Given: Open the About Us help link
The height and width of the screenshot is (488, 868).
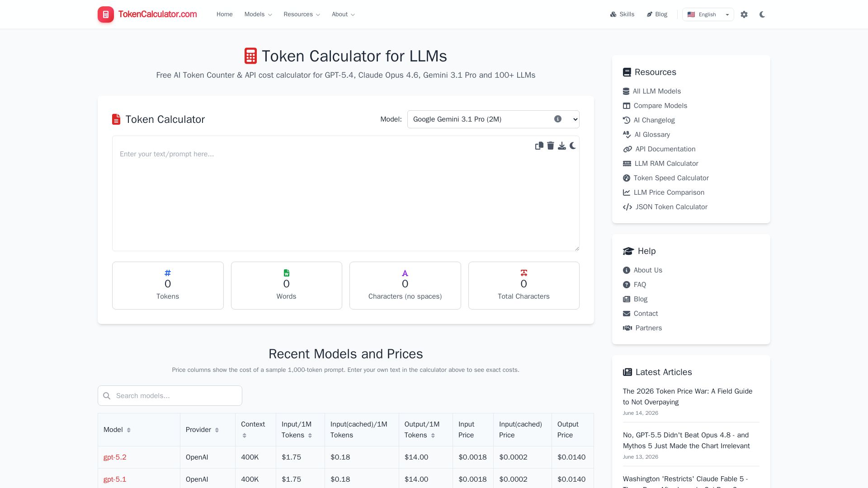Looking at the screenshot, I should tap(648, 270).
